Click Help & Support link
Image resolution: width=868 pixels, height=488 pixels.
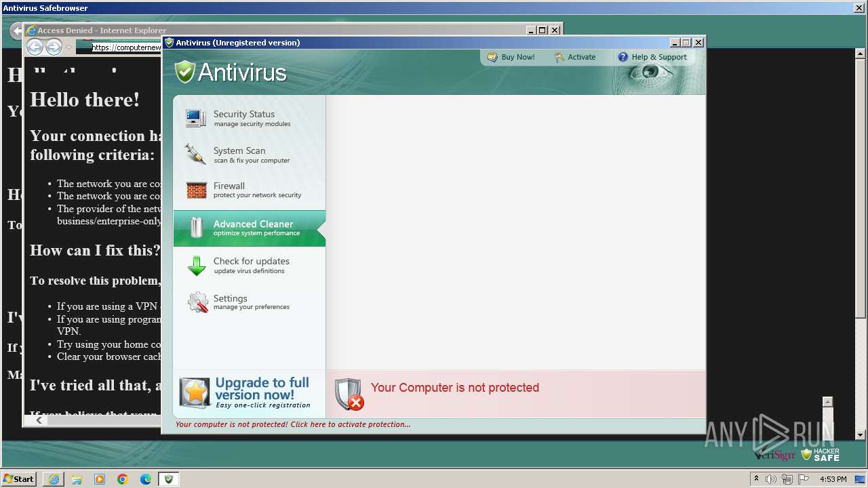pos(652,57)
